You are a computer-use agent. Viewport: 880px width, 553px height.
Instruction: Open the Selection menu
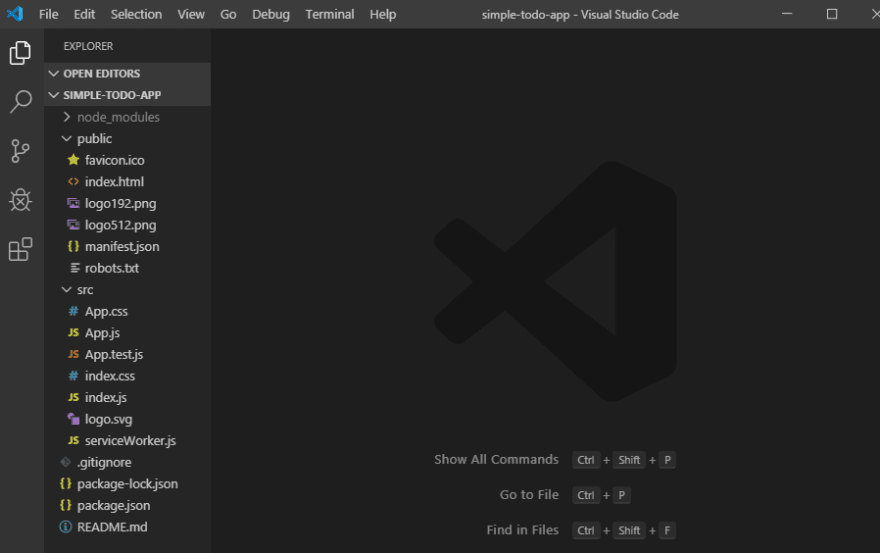tap(136, 14)
